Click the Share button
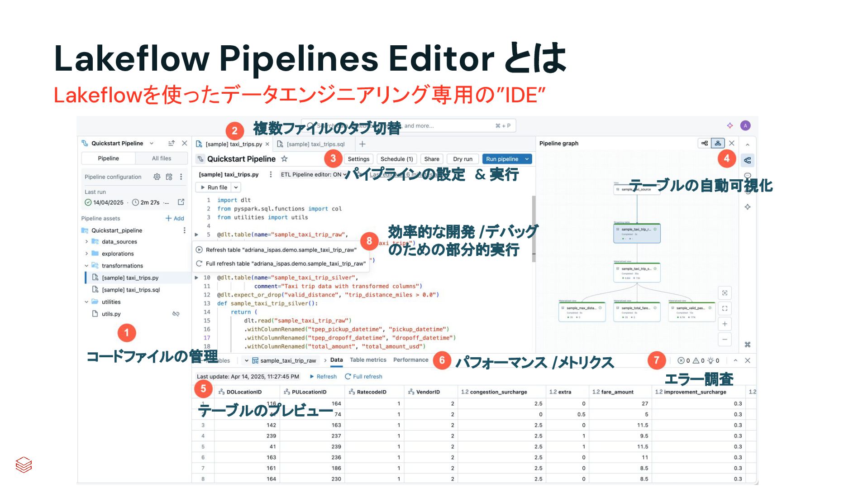868x489 pixels. pyautogui.click(x=432, y=159)
